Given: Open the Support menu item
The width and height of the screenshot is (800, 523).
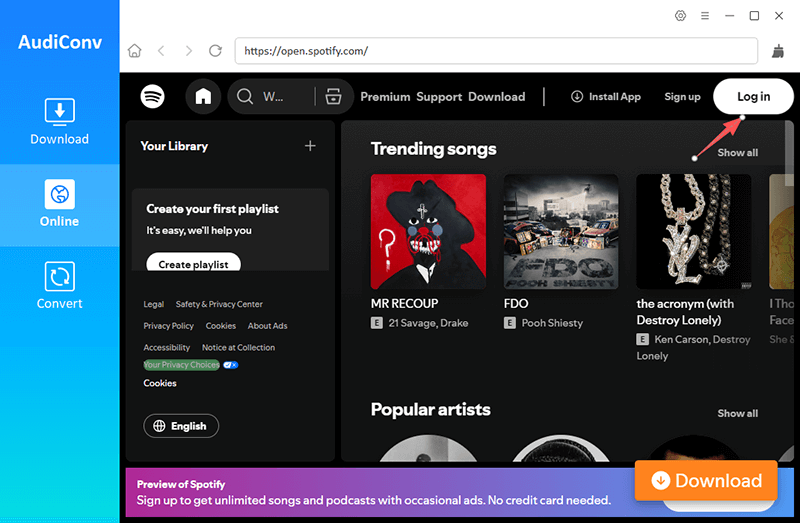Looking at the screenshot, I should click(x=439, y=96).
